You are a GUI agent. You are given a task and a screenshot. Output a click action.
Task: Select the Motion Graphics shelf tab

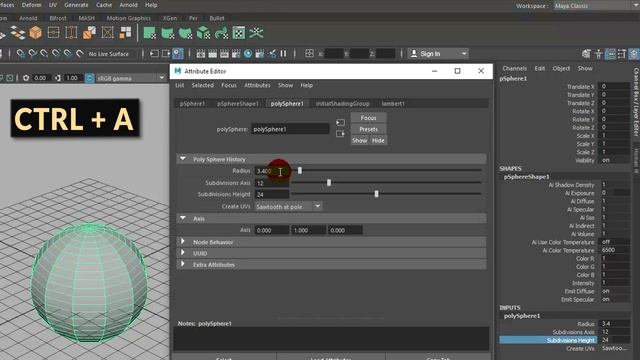tap(129, 18)
